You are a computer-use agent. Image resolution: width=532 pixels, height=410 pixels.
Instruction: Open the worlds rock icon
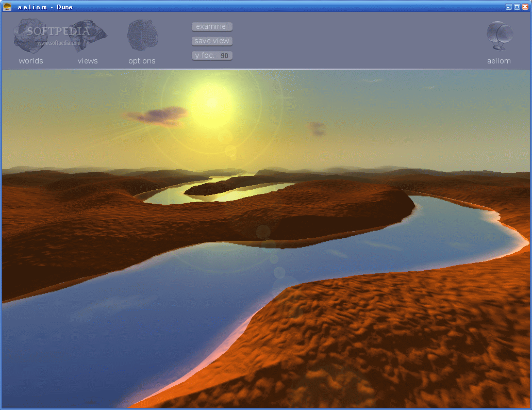pyautogui.click(x=30, y=36)
